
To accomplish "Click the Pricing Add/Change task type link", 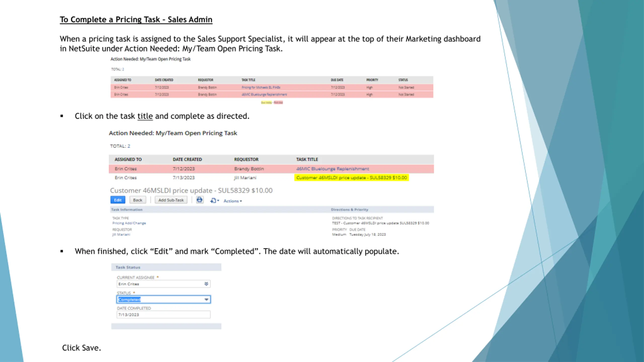I will point(129,223).
